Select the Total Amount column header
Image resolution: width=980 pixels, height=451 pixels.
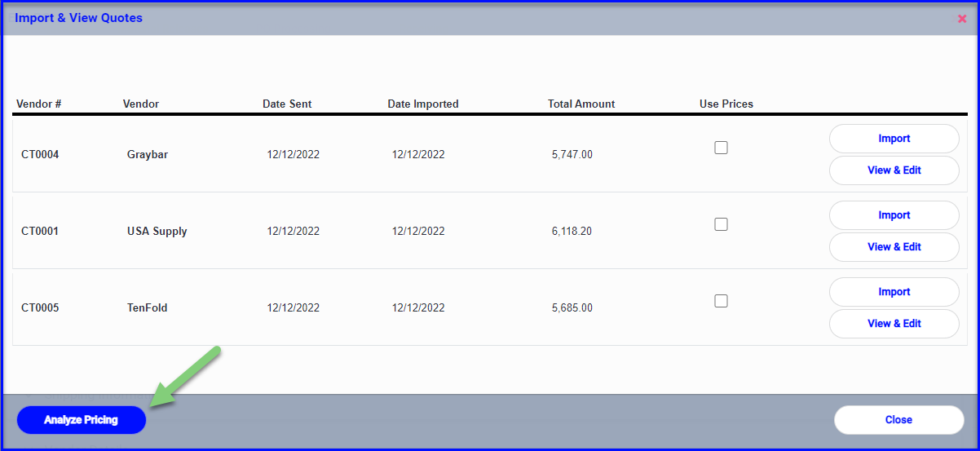pyautogui.click(x=581, y=104)
